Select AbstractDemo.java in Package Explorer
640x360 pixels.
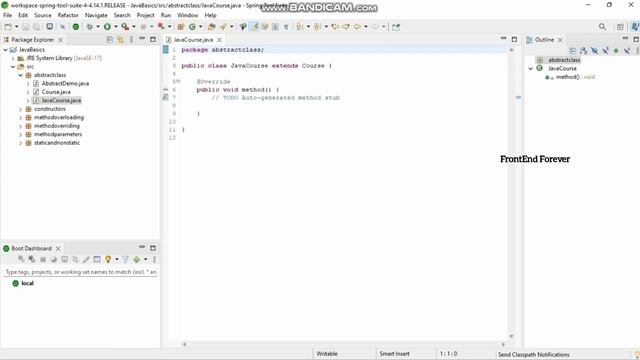65,84
